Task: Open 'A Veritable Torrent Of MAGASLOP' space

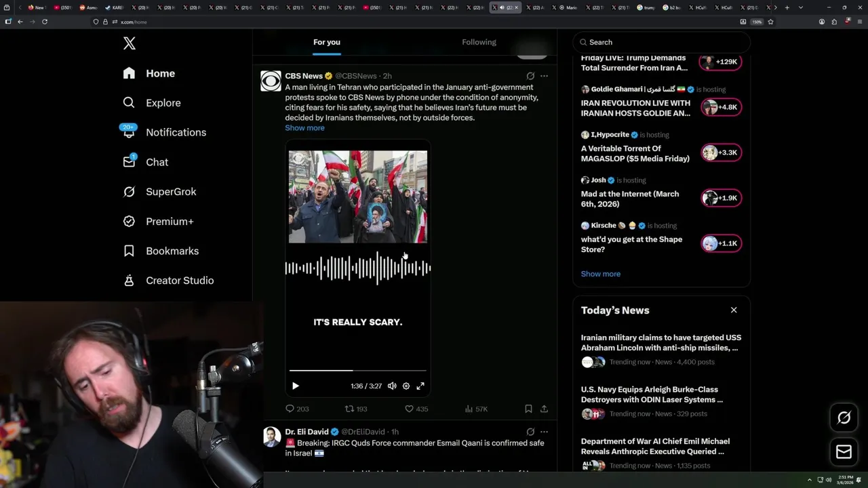Action: coord(635,153)
